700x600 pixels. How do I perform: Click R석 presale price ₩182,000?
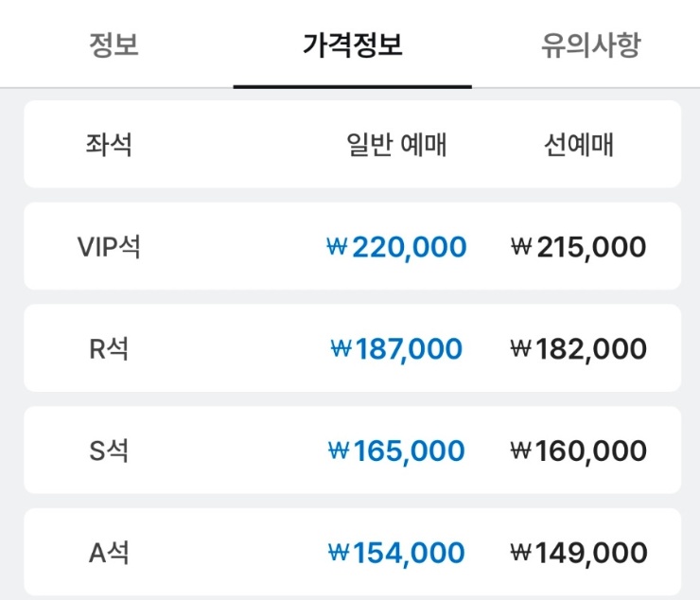click(x=579, y=349)
